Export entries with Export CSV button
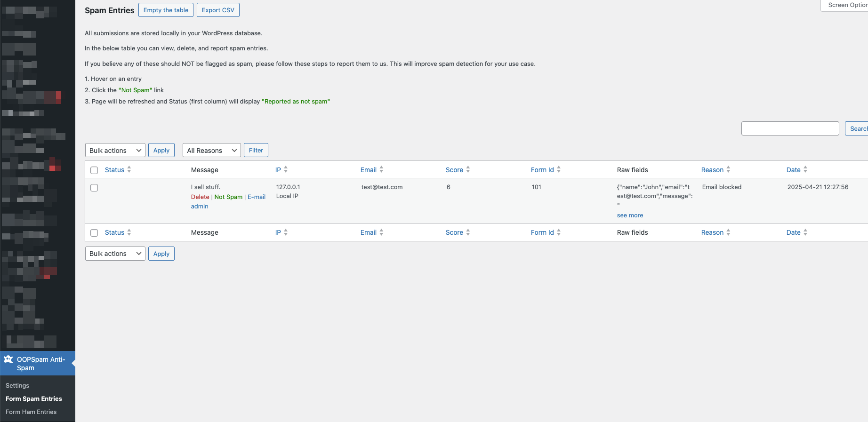The height and width of the screenshot is (422, 868). point(218,10)
